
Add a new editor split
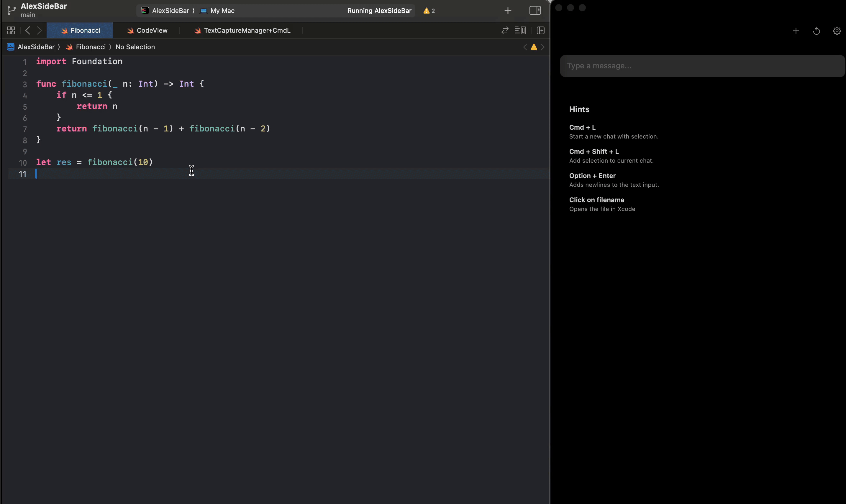[540, 31]
